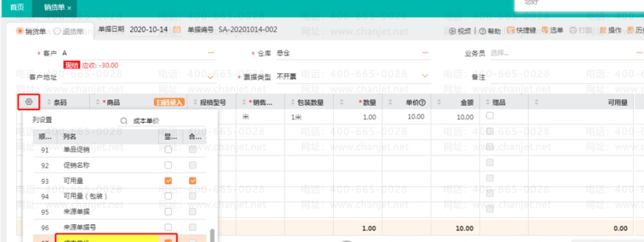Click the 来源单据号 row name

(x=80, y=227)
